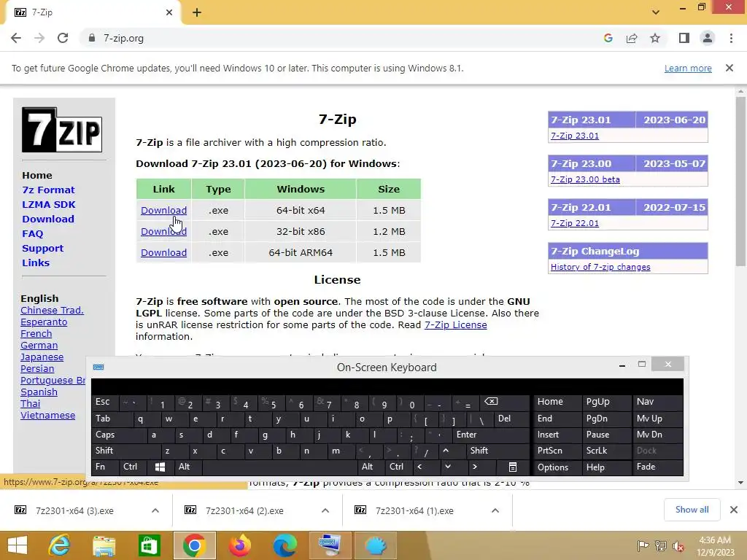The height and width of the screenshot is (560, 747).
Task: Open Windows Store from the taskbar
Action: [149, 545]
